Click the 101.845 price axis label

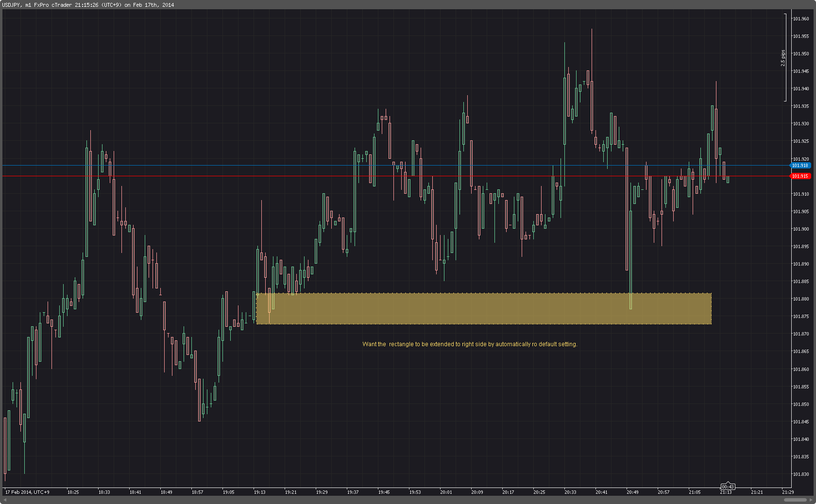[801, 422]
